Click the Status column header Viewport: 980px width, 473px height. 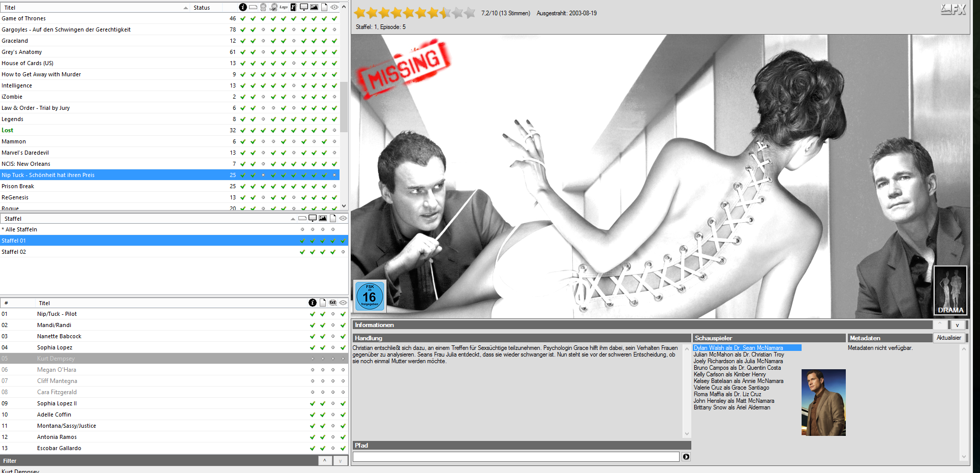click(x=202, y=8)
